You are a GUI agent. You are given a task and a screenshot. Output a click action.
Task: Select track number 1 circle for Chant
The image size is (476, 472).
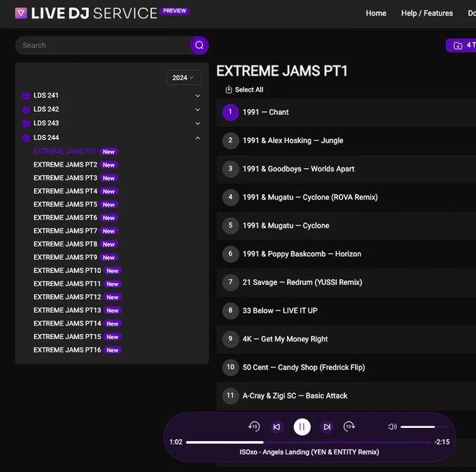(230, 112)
